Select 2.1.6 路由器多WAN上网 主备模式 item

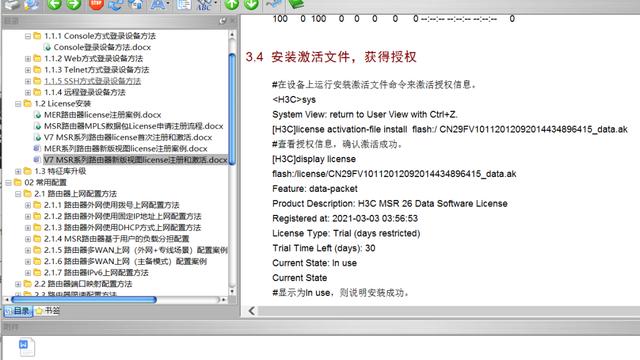tap(125, 261)
